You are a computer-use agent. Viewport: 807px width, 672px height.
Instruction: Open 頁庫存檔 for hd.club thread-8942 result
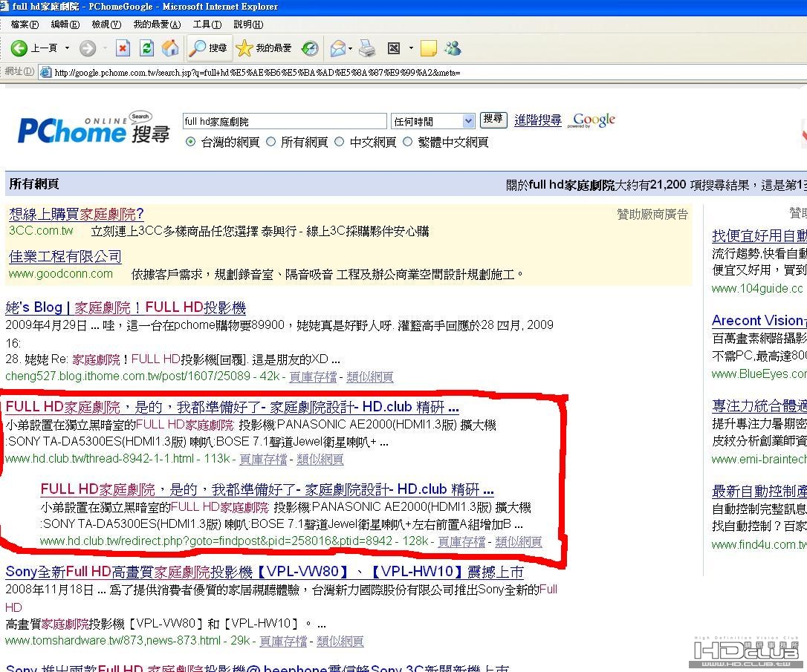(x=263, y=459)
